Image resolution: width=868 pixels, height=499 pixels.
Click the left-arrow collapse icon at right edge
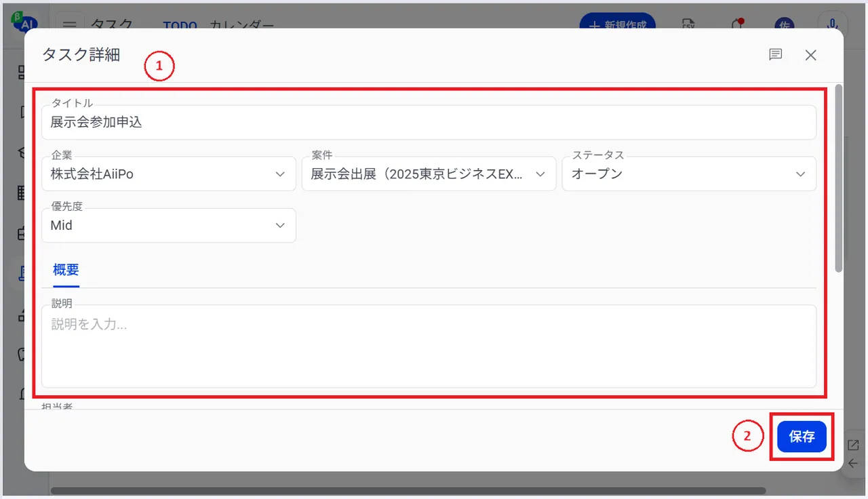(854, 464)
